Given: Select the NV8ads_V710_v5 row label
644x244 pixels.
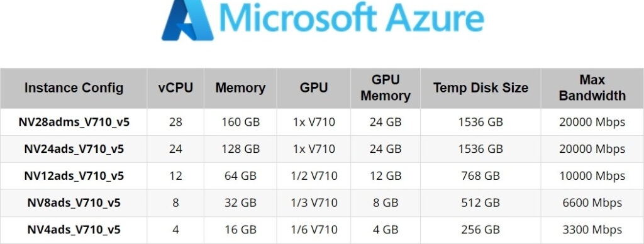Looking at the screenshot, I should click(74, 203).
